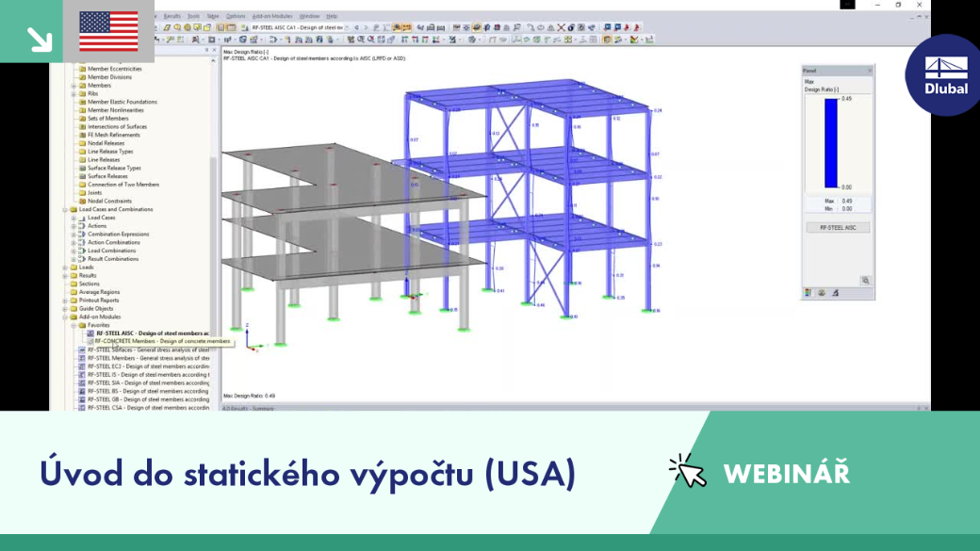The height and width of the screenshot is (551, 980).
Task: Select the microscope filter icon in Panel
Action: click(x=836, y=292)
